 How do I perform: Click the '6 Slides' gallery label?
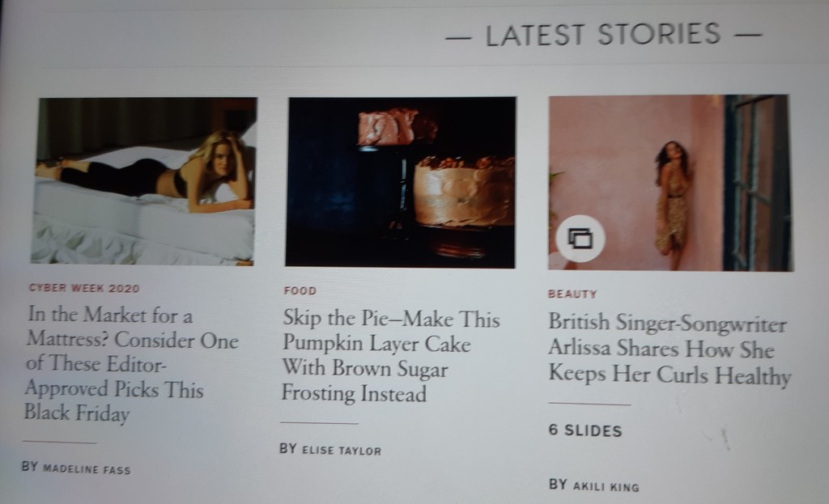pyautogui.click(x=585, y=430)
